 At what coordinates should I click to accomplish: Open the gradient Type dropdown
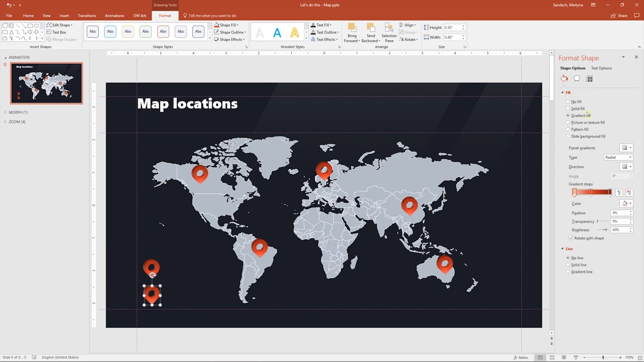(618, 157)
